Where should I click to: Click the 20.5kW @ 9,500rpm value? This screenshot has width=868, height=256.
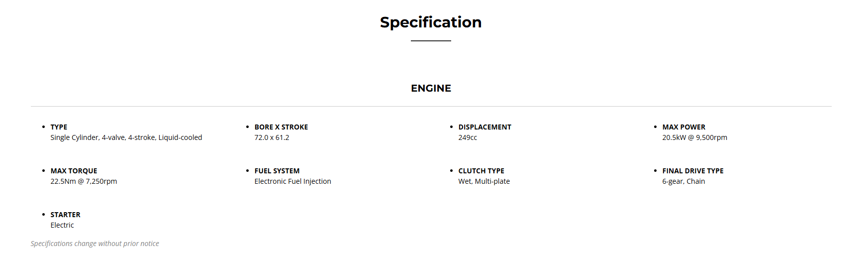coord(694,137)
